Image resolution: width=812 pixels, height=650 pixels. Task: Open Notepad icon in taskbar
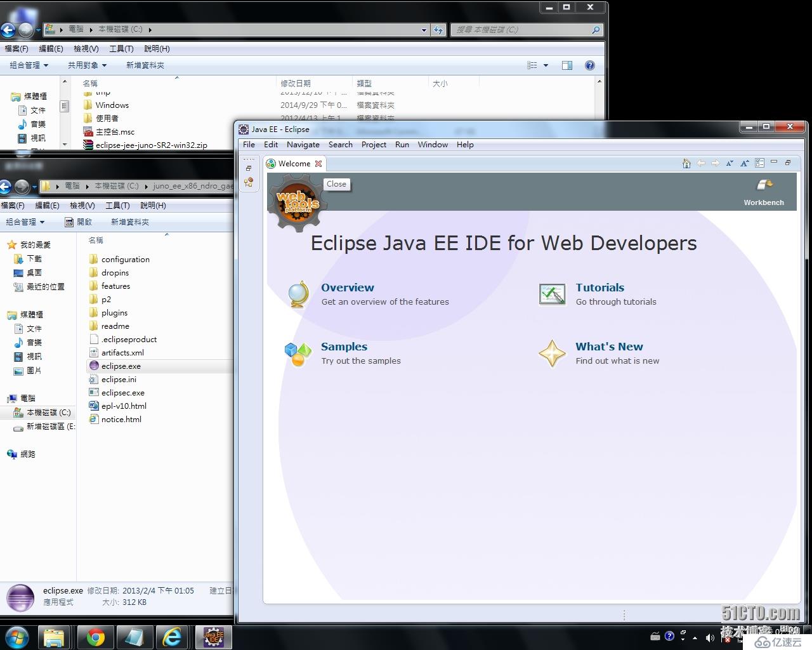134,637
